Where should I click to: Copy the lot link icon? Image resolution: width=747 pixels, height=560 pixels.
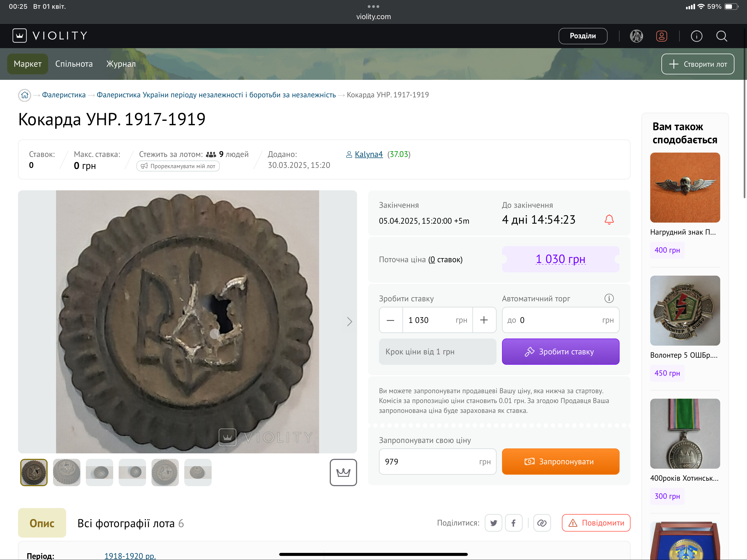coord(542,523)
